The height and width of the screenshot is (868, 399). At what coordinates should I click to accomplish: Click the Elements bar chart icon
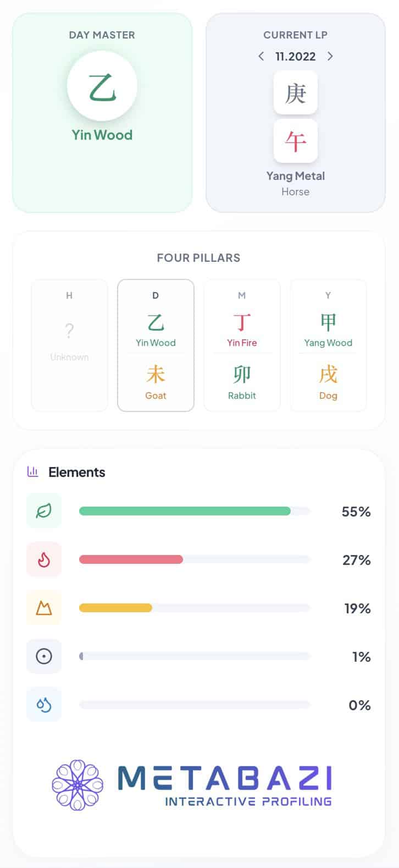[x=33, y=472]
